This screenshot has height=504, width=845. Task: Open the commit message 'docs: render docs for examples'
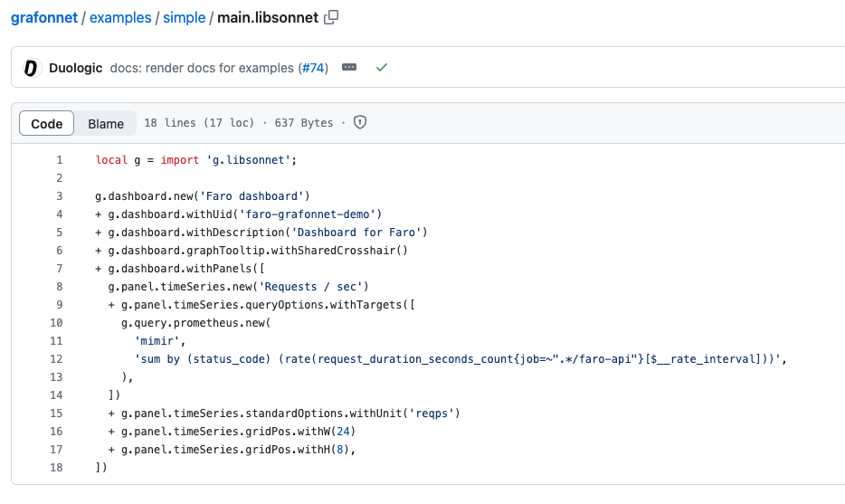click(202, 68)
